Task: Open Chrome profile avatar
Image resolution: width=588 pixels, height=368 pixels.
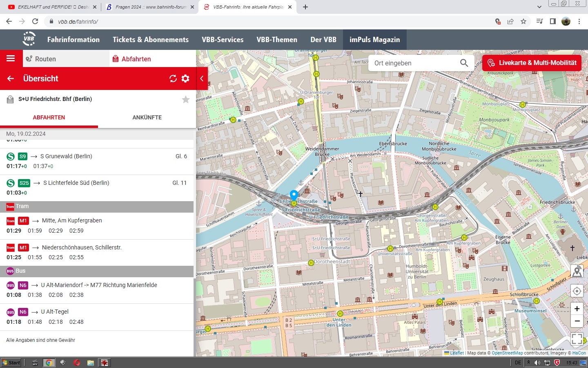Action: [x=566, y=21]
